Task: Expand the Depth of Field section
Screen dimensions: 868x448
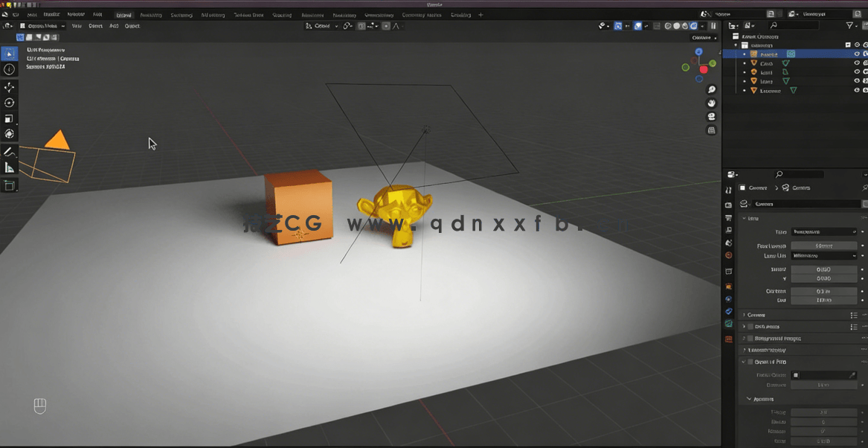Action: (770, 362)
